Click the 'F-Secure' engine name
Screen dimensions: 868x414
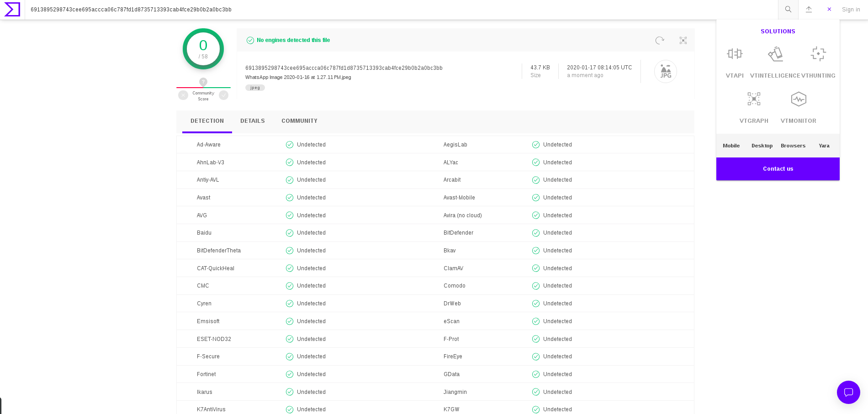[208, 356]
